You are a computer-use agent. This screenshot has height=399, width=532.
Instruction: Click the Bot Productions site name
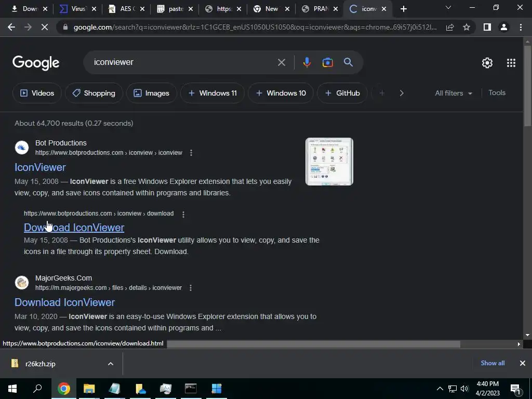click(x=61, y=143)
